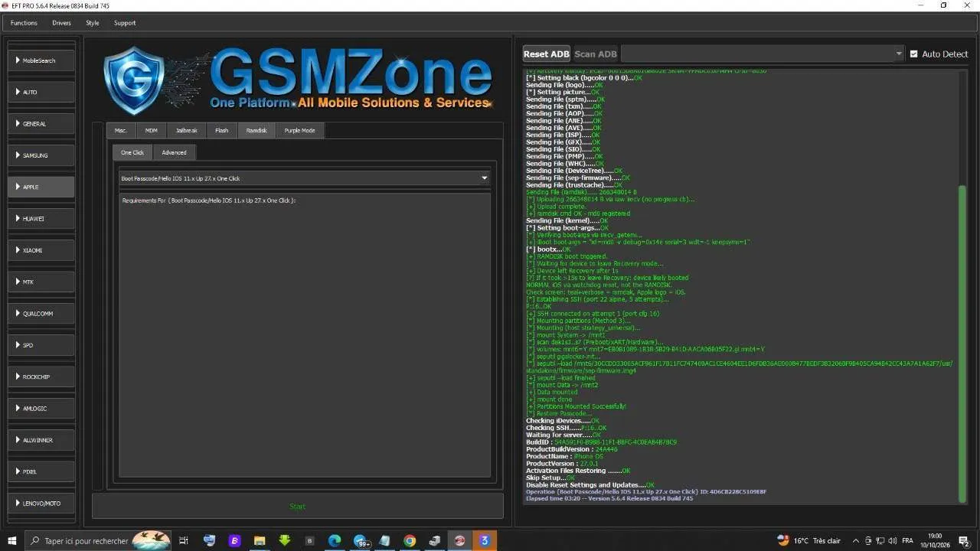
Task: Open the AMLOGIC sidebar section
Action: (41, 408)
